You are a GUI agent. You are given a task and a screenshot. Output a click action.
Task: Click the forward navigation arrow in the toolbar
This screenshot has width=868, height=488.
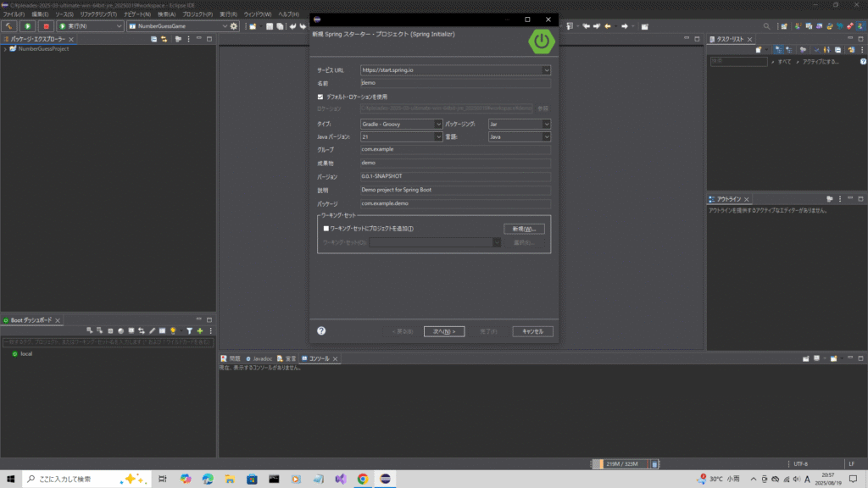point(625,26)
